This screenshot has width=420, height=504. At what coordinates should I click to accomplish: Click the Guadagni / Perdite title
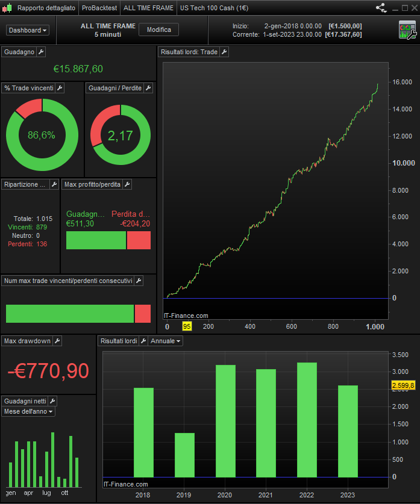point(115,88)
